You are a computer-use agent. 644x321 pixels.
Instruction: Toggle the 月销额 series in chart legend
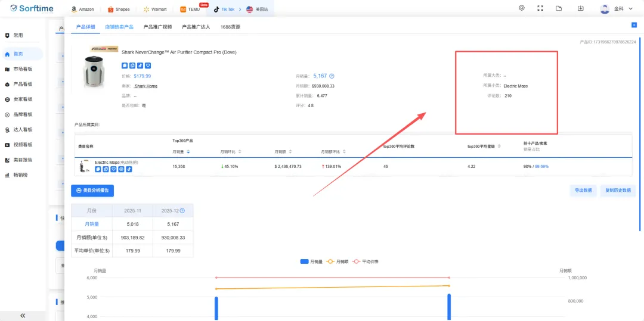tap(339, 261)
